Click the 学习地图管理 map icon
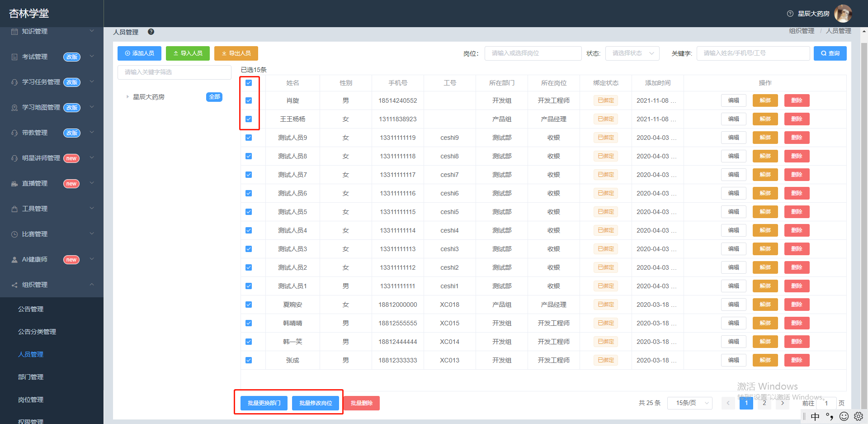 point(14,108)
